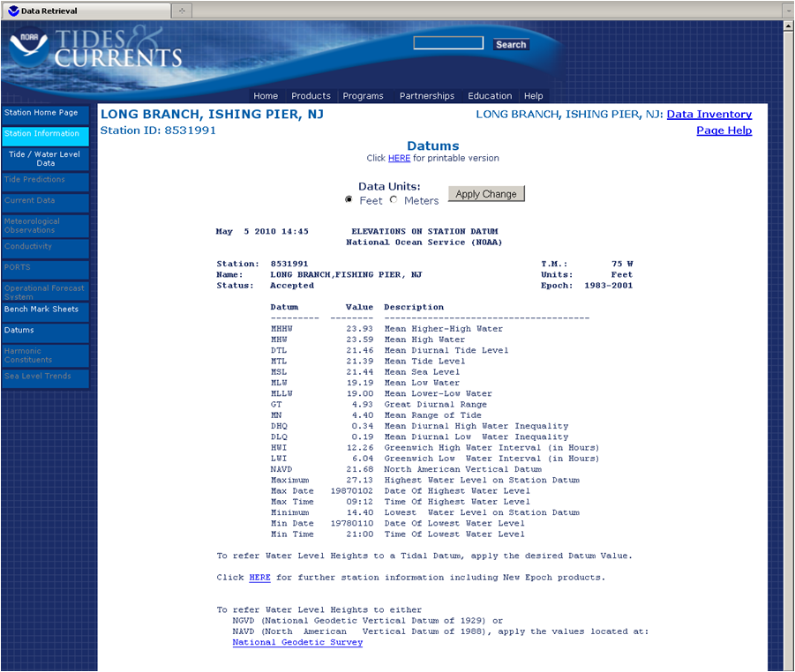The height and width of the screenshot is (672, 795).
Task: Open Operational Forecast System sidebar item
Action: point(45,291)
